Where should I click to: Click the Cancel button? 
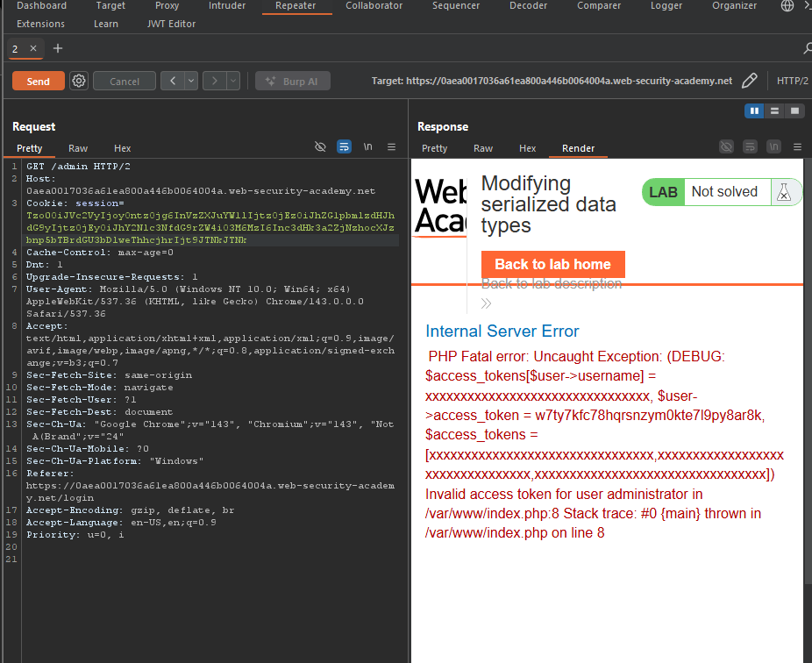pos(125,81)
